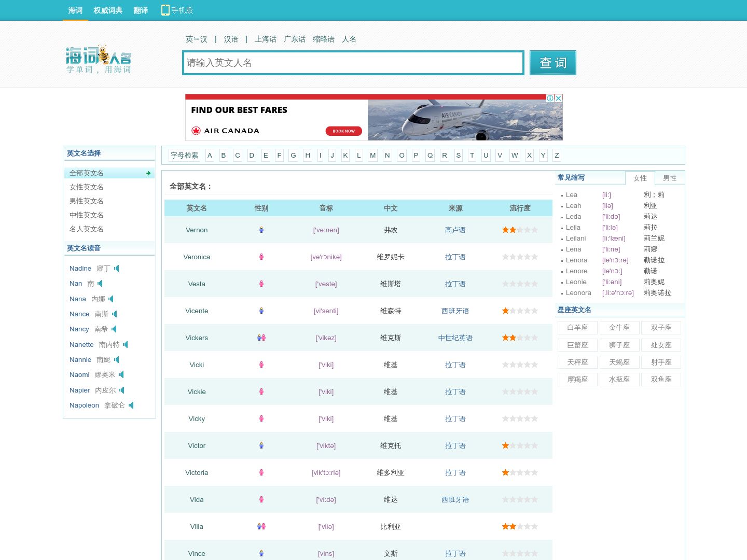Click the unisex gender icon for Villa
Screen dimensions: 747x560
pyautogui.click(x=261, y=526)
